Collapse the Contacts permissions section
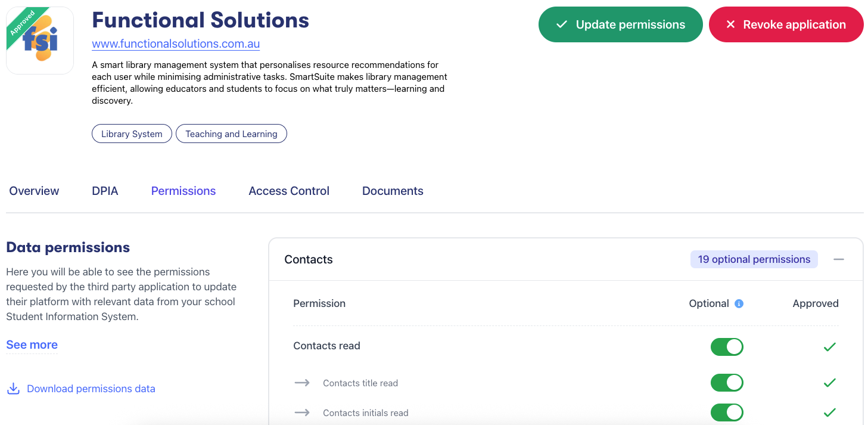Viewport: 868px width, 425px height. (839, 259)
